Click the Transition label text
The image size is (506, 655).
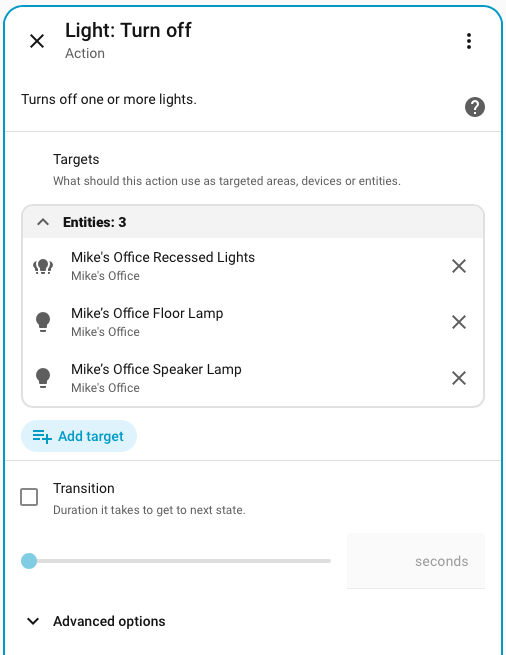[x=84, y=488]
